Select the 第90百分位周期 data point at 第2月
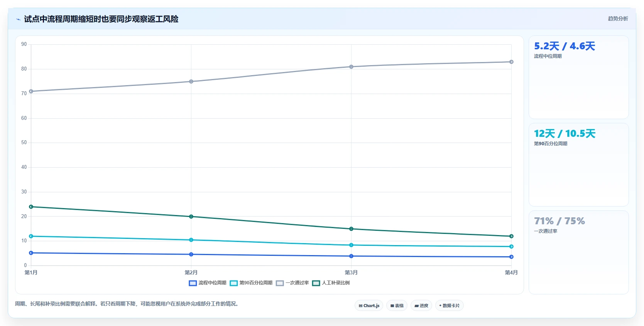644x326 pixels. [191, 240]
